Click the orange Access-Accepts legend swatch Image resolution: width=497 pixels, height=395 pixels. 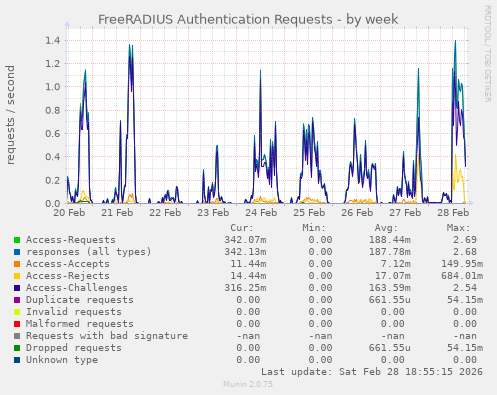(x=17, y=264)
